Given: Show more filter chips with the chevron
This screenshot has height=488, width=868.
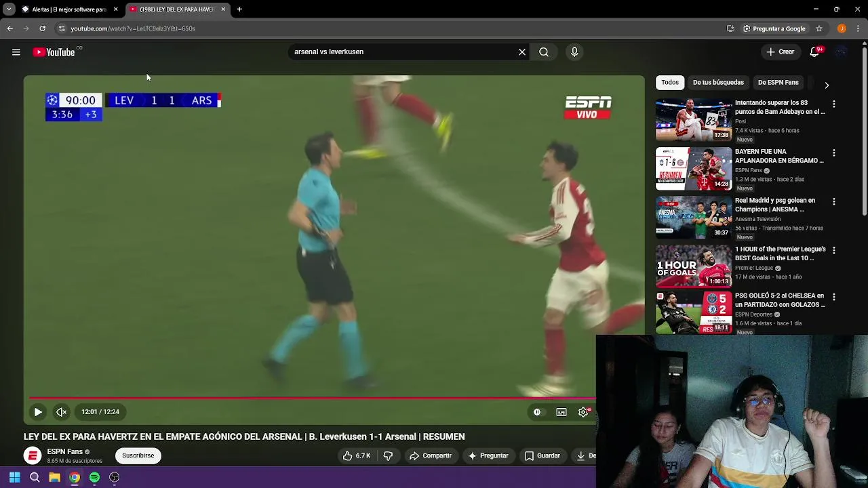Looking at the screenshot, I should click(827, 85).
